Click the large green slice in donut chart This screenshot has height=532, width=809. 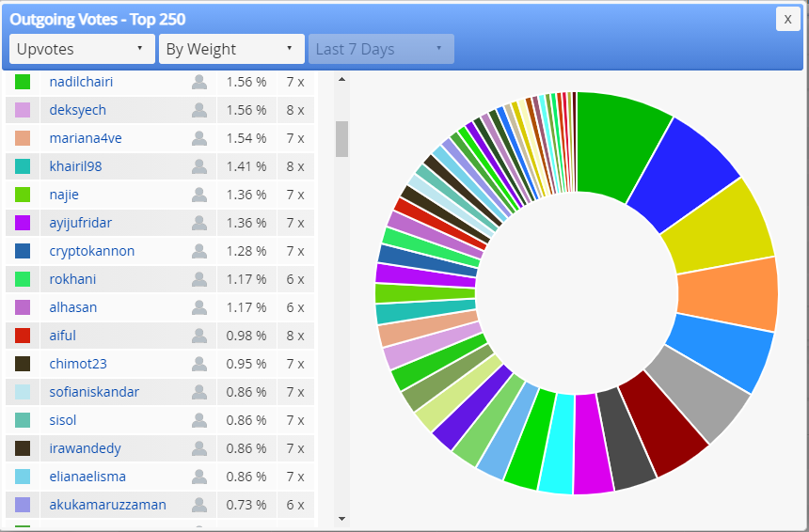tap(621, 145)
